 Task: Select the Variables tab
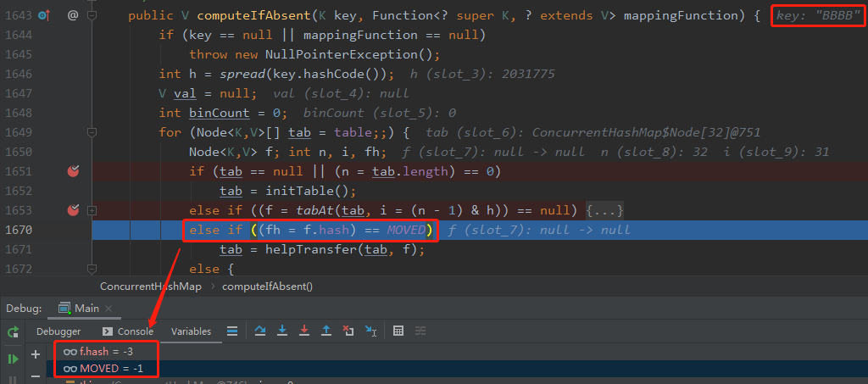coord(191,331)
